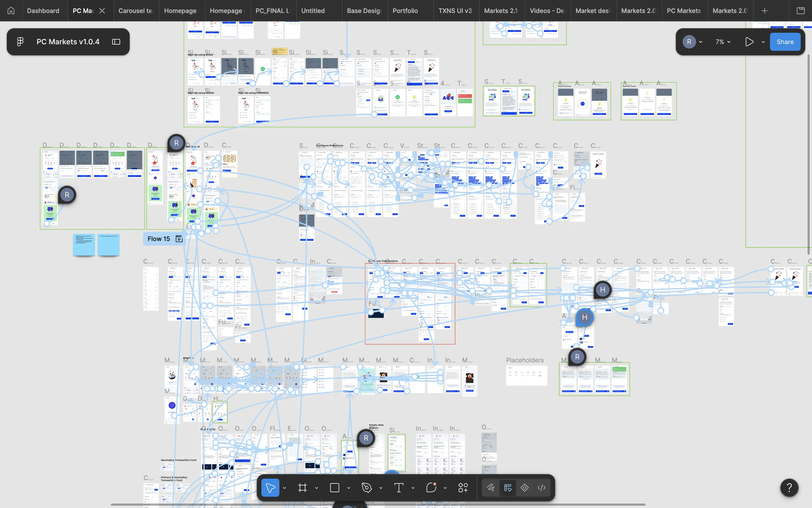Expand the Move tool options arrow
This screenshot has width=812, height=508.
(284, 488)
